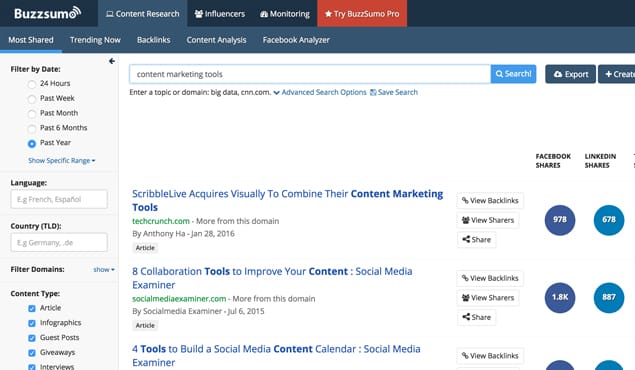Uncheck the Interviews content type

[x=32, y=367]
